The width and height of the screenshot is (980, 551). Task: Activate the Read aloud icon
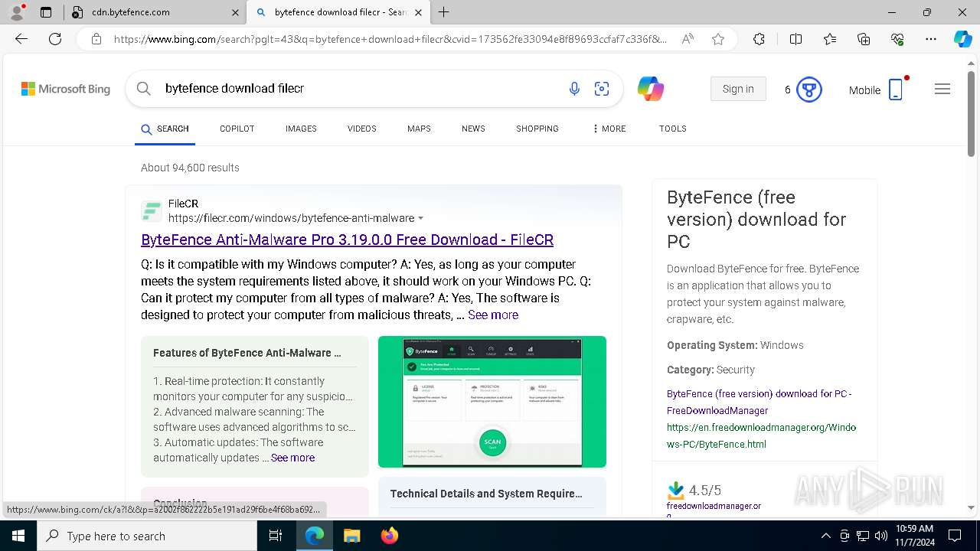[688, 39]
